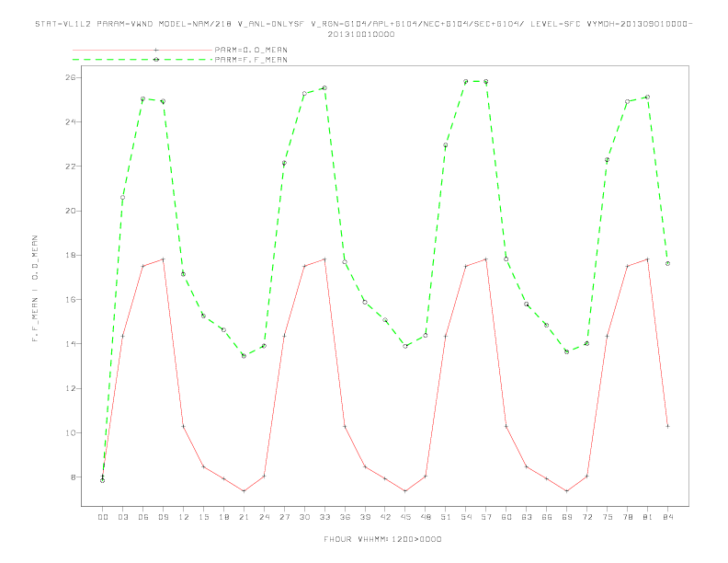The image size is (728, 563).
Task: Click x-axis tick label 69
Action: [567, 517]
